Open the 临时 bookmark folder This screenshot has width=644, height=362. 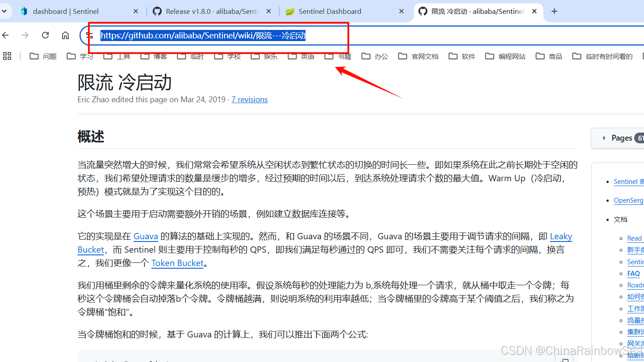pos(191,56)
